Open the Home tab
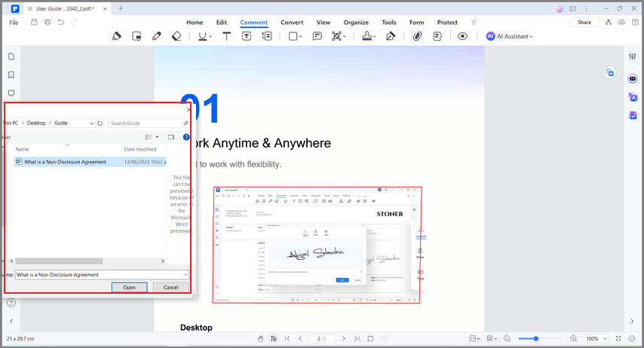 point(195,23)
